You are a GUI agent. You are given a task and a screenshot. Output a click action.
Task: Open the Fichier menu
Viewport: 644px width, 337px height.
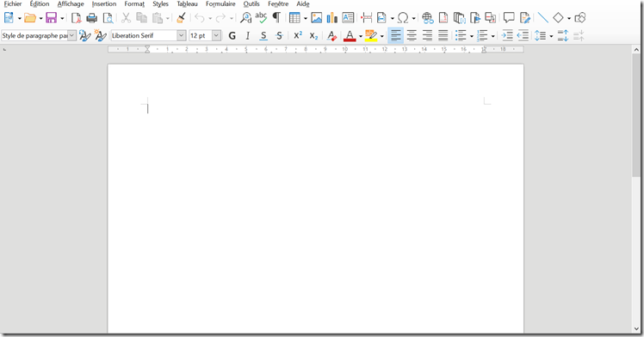click(x=13, y=3)
